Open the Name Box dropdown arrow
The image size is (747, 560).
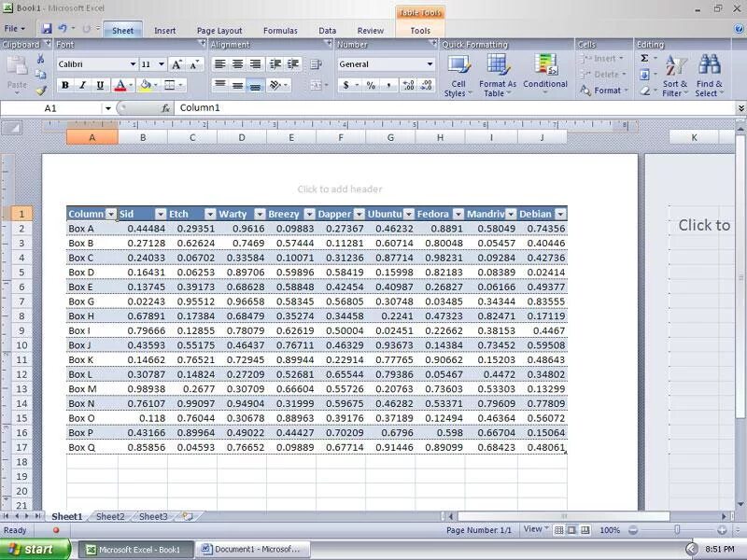click(x=108, y=108)
